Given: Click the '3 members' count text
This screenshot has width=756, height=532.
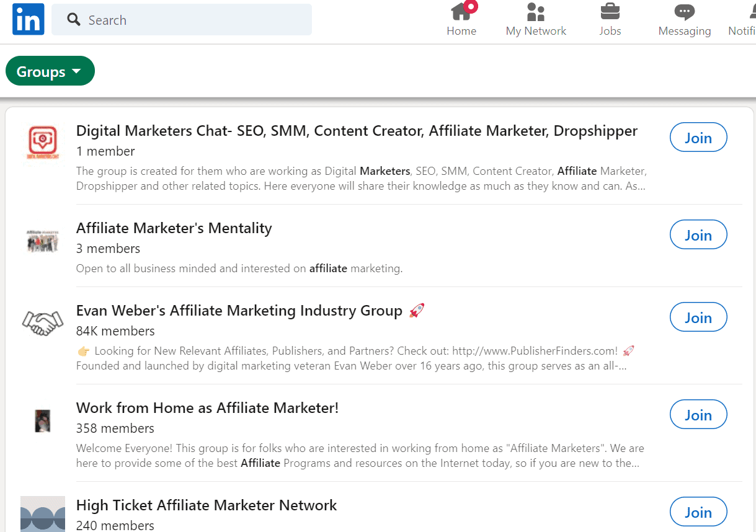Looking at the screenshot, I should (x=109, y=249).
